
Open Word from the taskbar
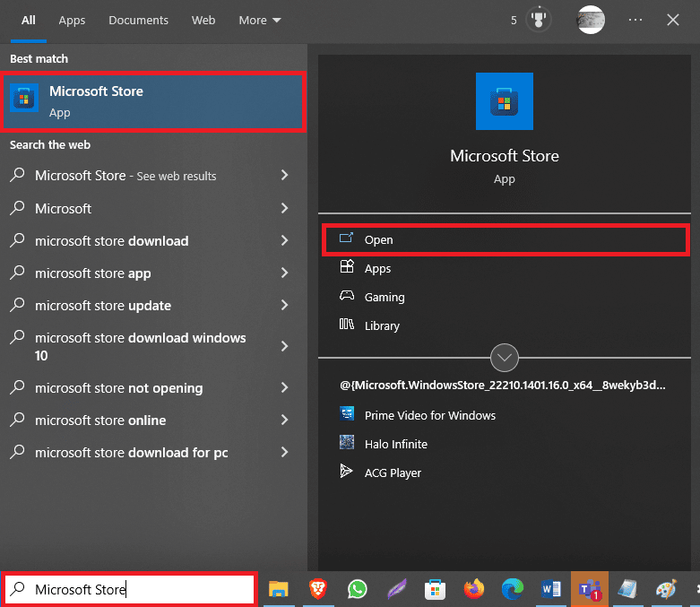551,589
